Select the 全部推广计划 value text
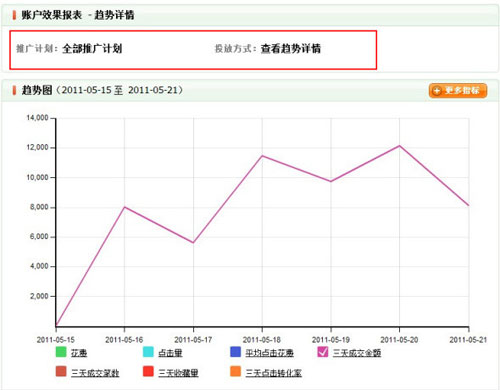This screenshot has width=500, height=390. click(92, 49)
